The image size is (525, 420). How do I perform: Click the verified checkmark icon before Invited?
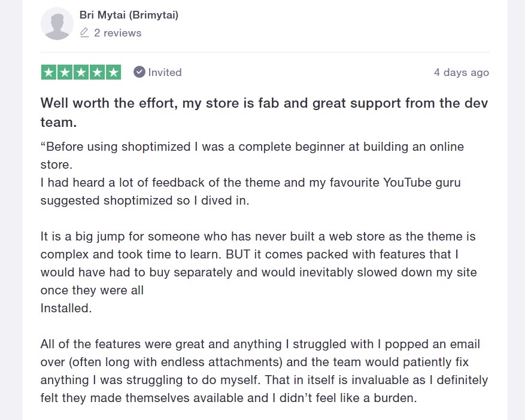pos(139,72)
